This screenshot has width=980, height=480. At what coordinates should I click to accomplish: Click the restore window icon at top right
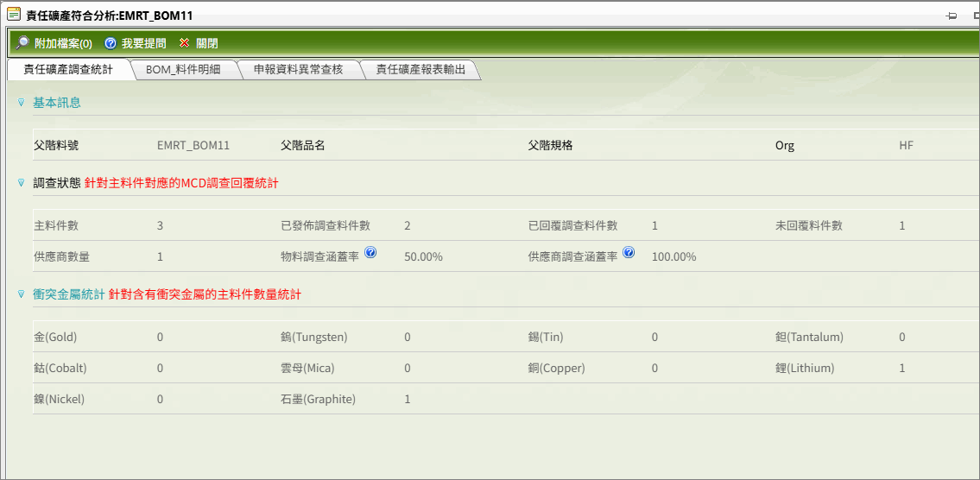[x=976, y=16]
